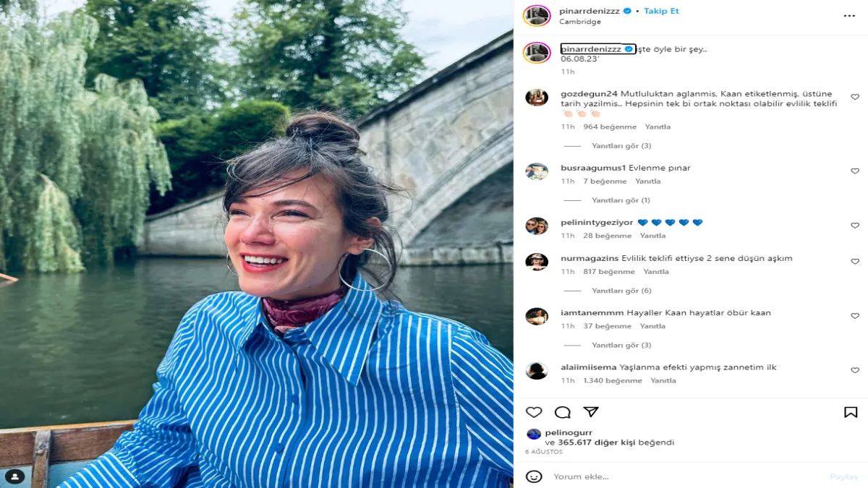
Task: Reply to nurmagazins via Yanıtla
Action: click(x=656, y=272)
